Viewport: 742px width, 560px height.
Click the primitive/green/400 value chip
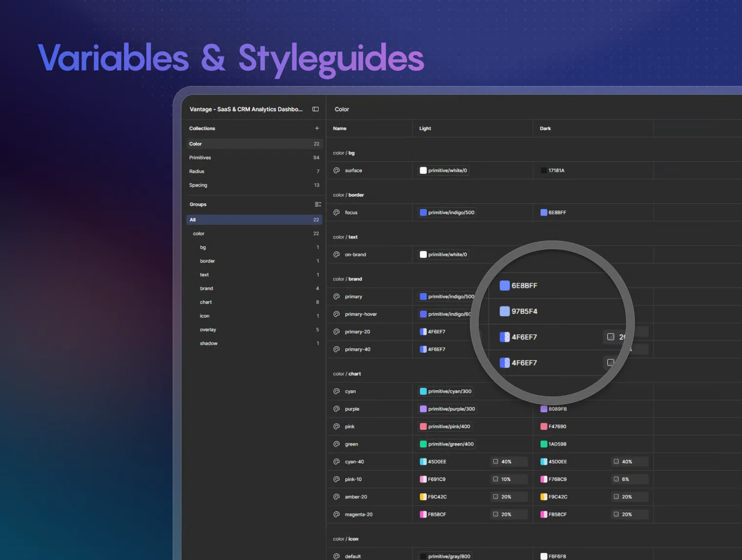447,444
